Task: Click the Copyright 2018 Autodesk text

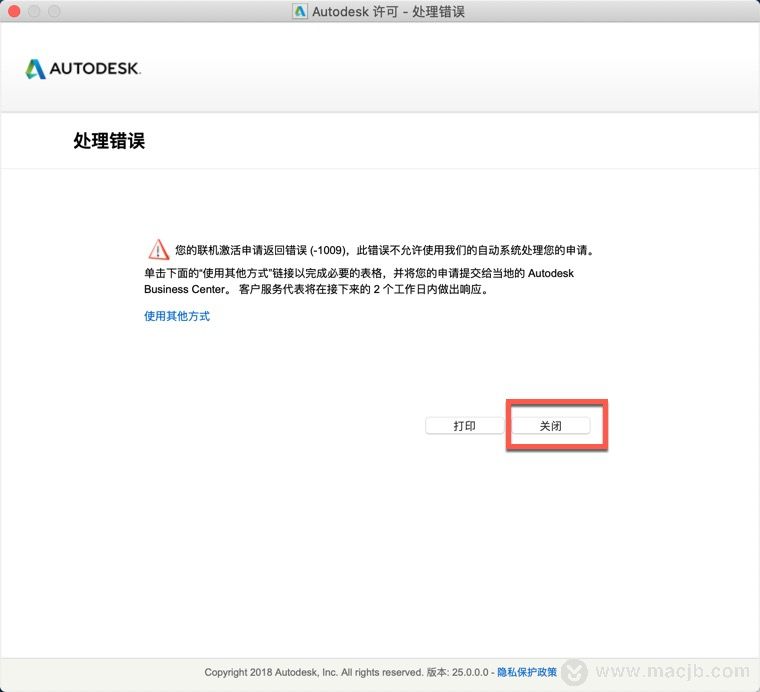Action: [x=313, y=672]
